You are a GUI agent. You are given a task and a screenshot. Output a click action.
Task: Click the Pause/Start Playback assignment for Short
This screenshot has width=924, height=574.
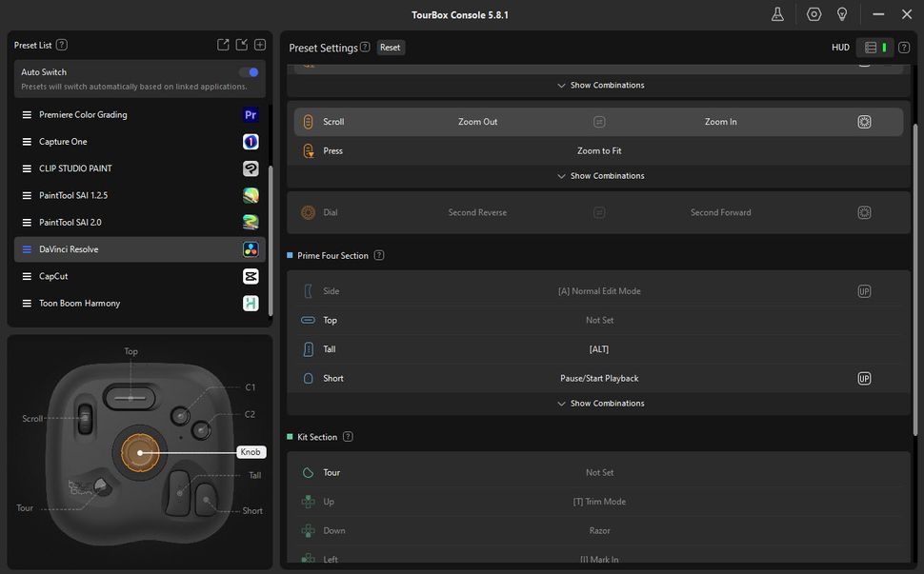tap(599, 378)
